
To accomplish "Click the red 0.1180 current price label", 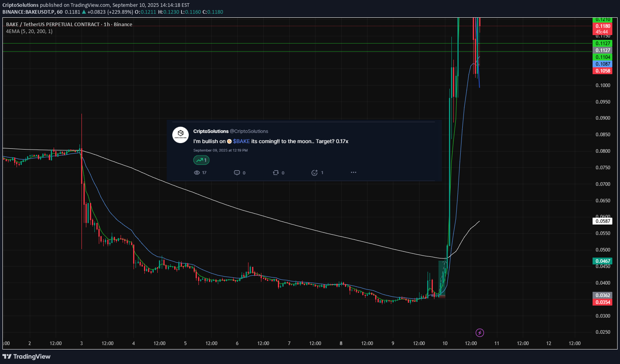I will [603, 26].
